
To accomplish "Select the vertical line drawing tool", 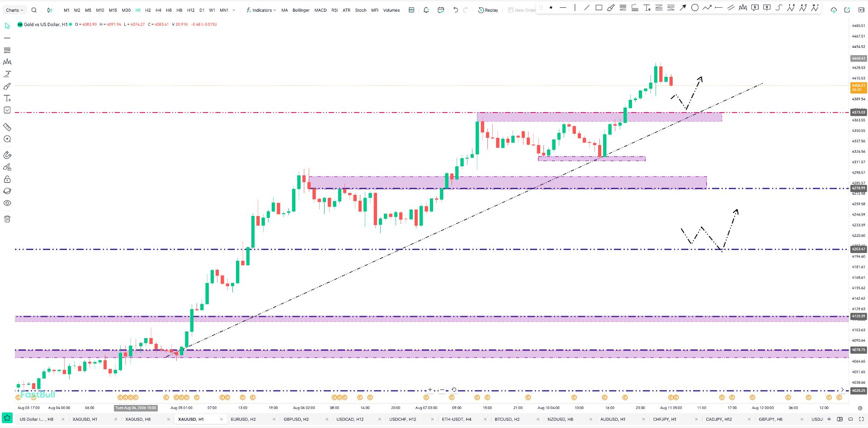I will click(575, 8).
